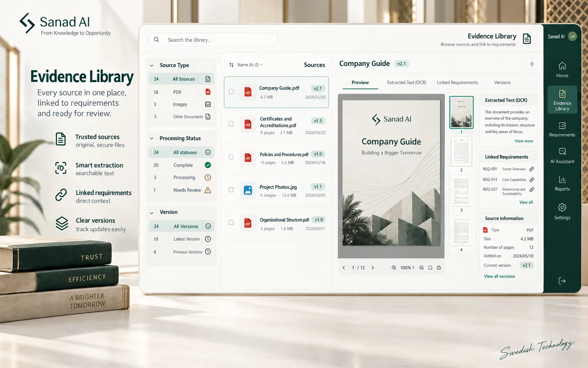Click the zoom out magnifier icon
Image resolution: width=588 pixels, height=368 pixels.
(422, 267)
